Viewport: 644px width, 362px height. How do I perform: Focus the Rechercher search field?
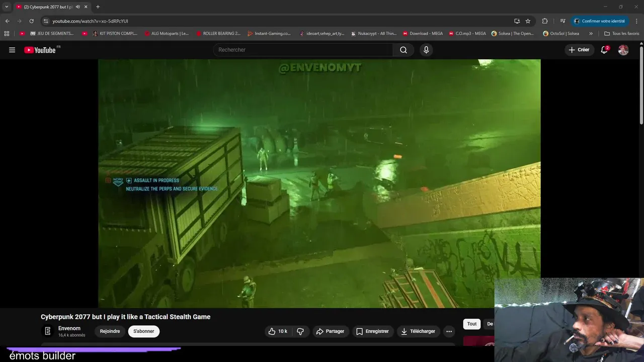click(x=303, y=50)
